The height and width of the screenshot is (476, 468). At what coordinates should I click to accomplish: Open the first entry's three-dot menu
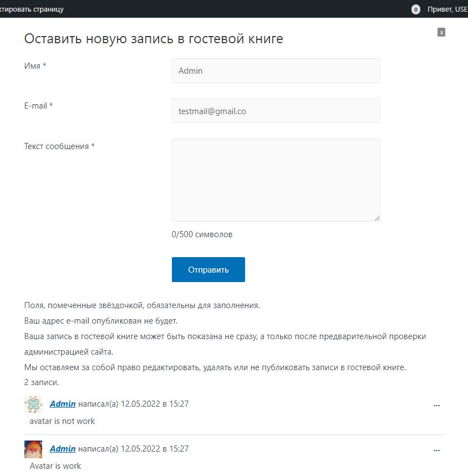point(436,405)
